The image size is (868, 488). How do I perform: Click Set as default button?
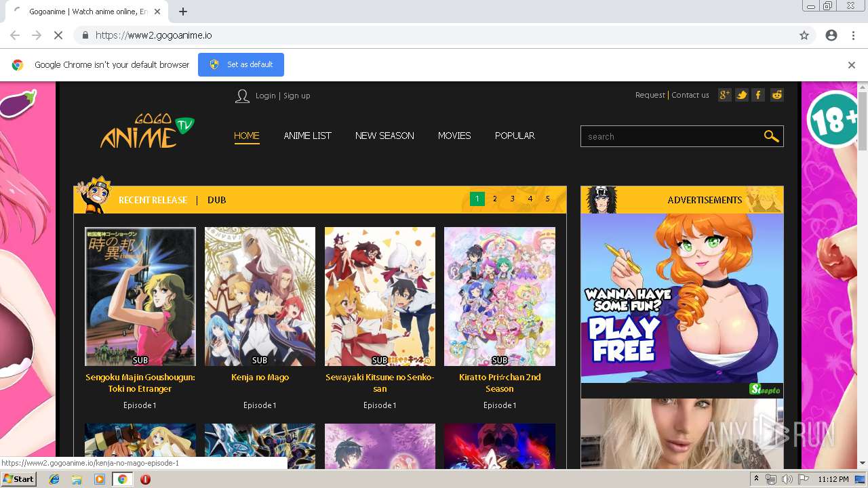pyautogui.click(x=241, y=64)
